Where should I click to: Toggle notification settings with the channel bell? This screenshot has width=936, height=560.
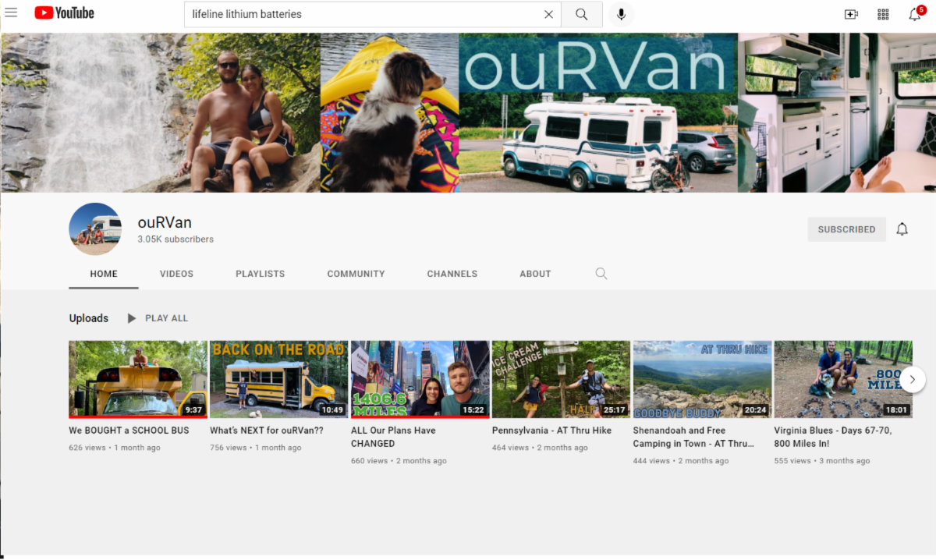[x=902, y=229]
